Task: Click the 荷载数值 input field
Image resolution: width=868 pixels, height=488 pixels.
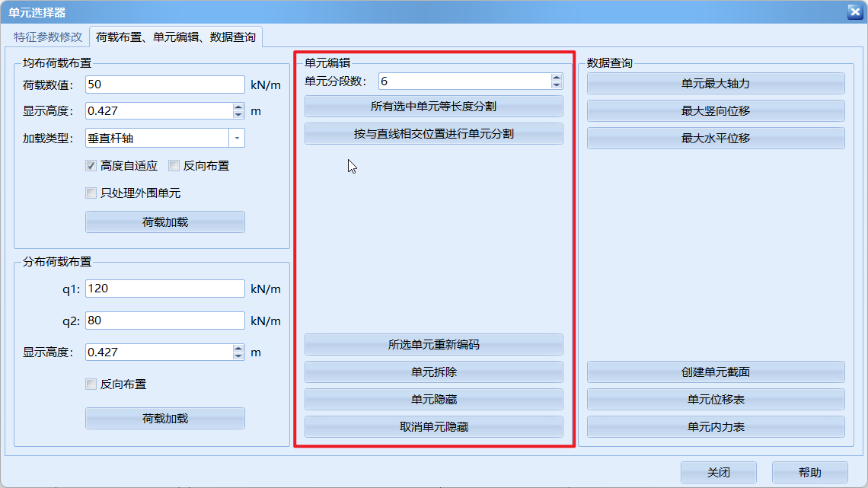Action: click(164, 84)
